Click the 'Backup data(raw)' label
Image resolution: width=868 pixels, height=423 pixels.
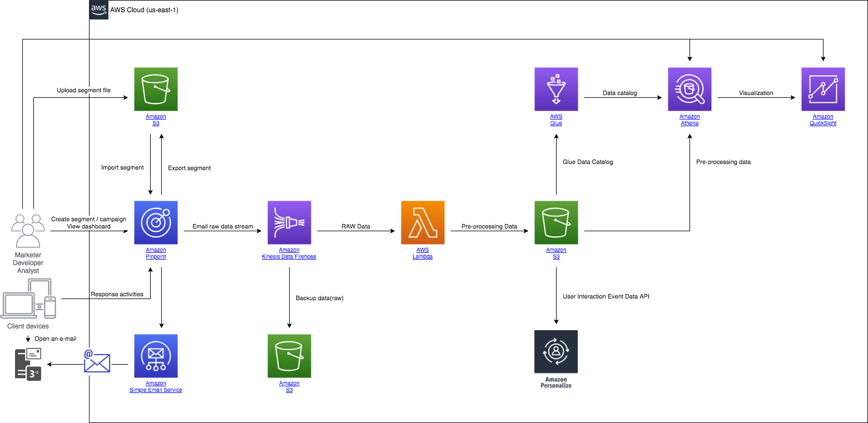320,298
